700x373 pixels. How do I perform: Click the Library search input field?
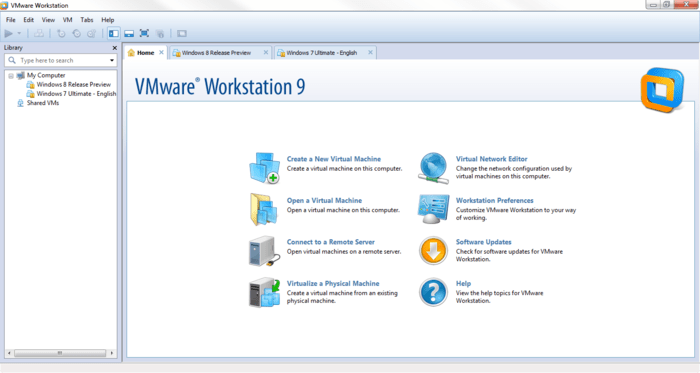[x=61, y=60]
